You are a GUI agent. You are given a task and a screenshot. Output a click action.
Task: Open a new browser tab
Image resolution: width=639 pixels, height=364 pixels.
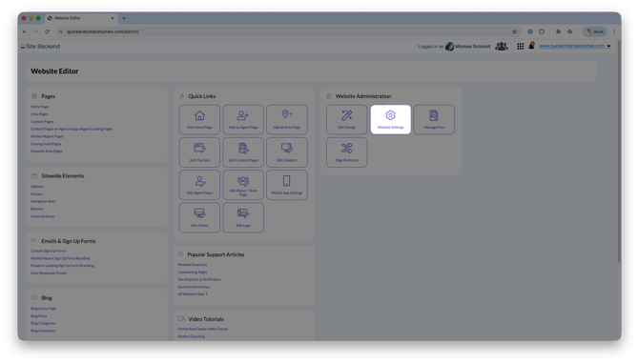pos(124,18)
